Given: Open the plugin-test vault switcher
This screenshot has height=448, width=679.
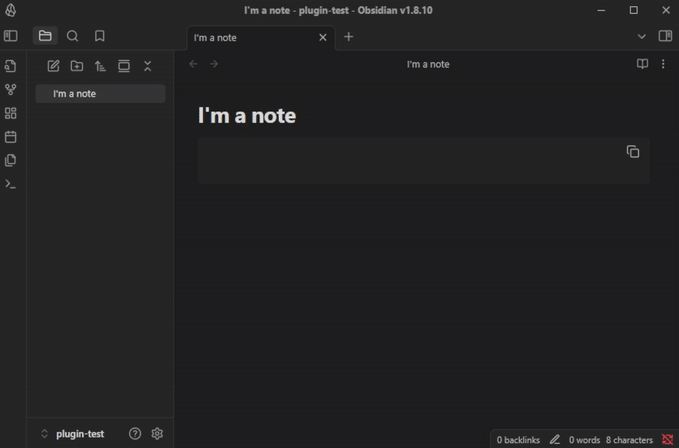Looking at the screenshot, I should pos(73,434).
